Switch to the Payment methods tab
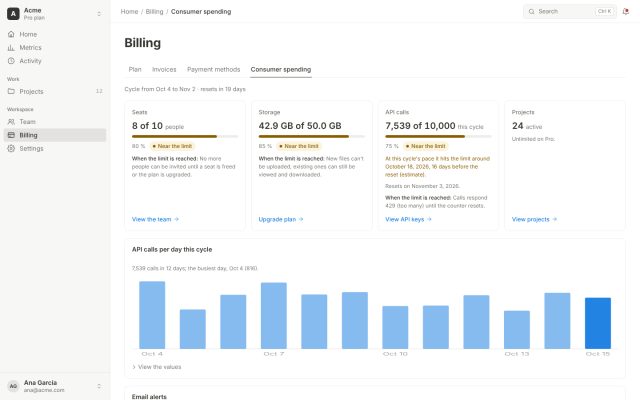 point(213,69)
